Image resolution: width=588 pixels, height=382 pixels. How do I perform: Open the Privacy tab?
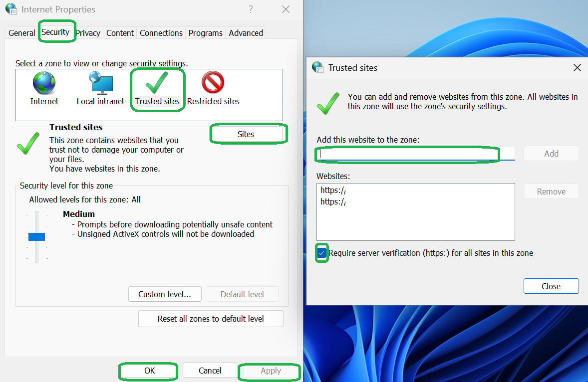[x=88, y=33]
